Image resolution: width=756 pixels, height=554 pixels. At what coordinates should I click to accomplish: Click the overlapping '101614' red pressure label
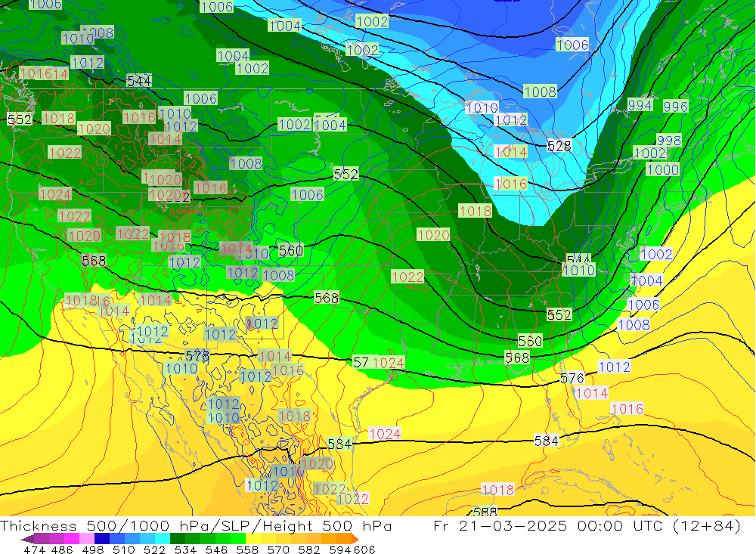[44, 74]
